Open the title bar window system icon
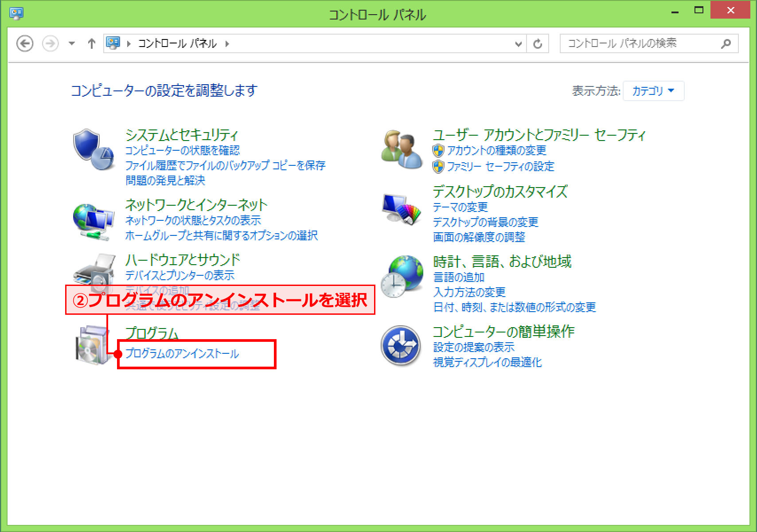This screenshot has width=757, height=532. 16,13
